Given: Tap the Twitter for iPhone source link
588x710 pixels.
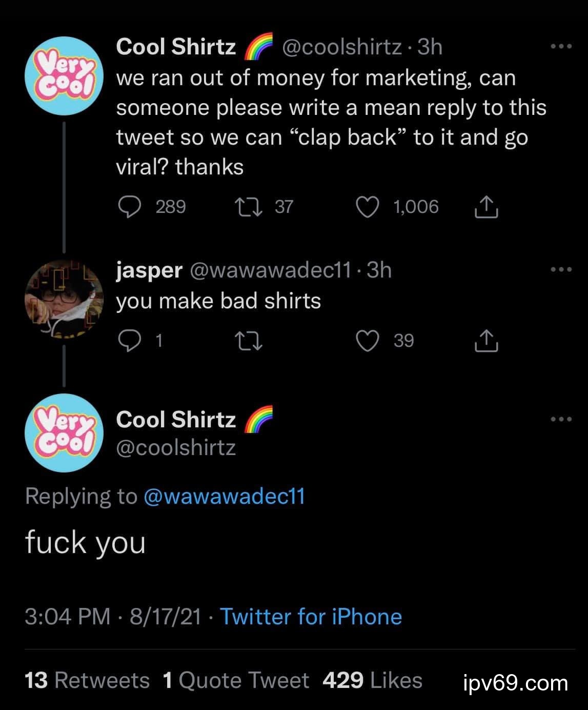Looking at the screenshot, I should [x=311, y=617].
